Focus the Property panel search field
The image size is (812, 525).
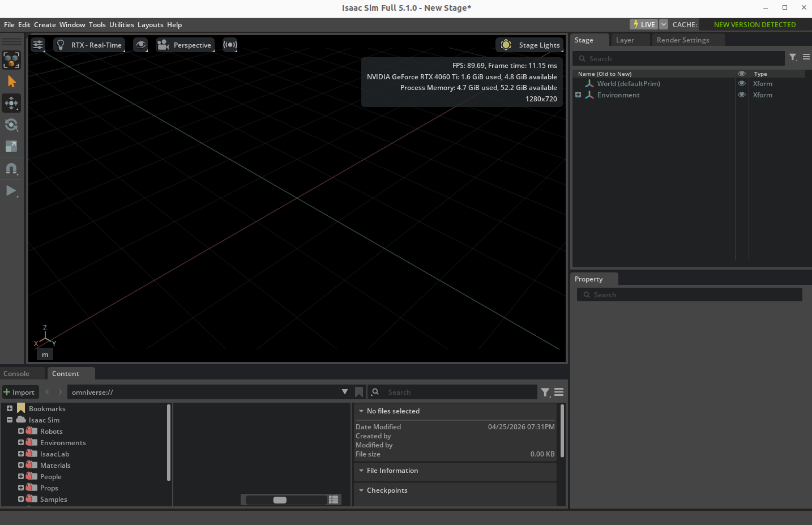(690, 294)
